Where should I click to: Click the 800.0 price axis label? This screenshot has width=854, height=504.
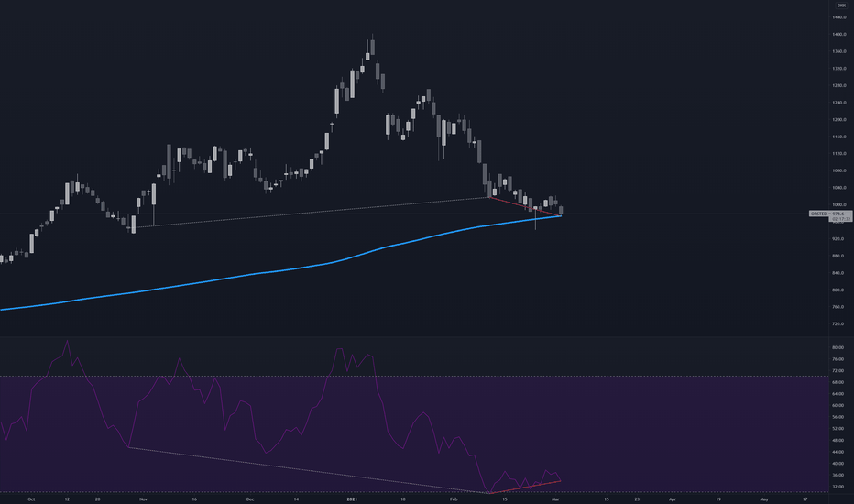[838, 290]
